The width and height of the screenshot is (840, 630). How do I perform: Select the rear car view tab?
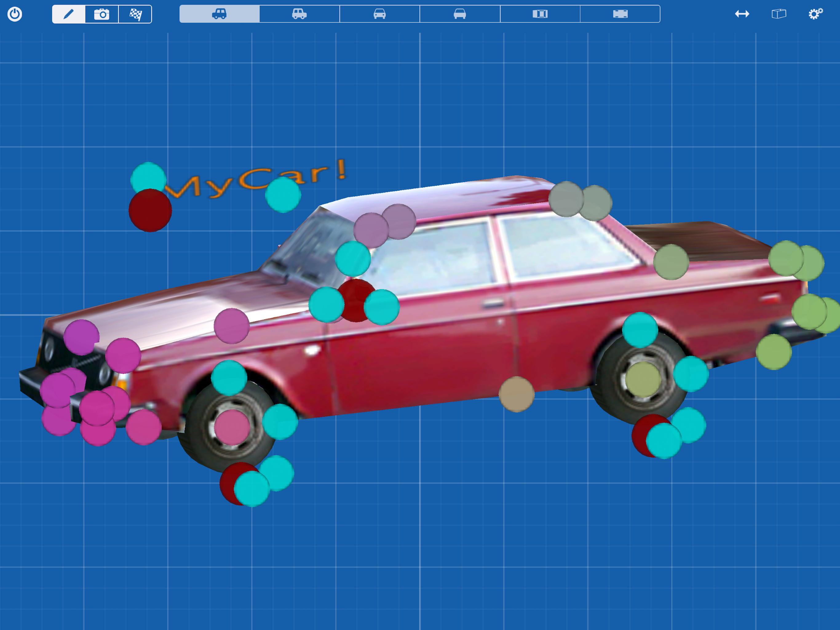coord(459,14)
